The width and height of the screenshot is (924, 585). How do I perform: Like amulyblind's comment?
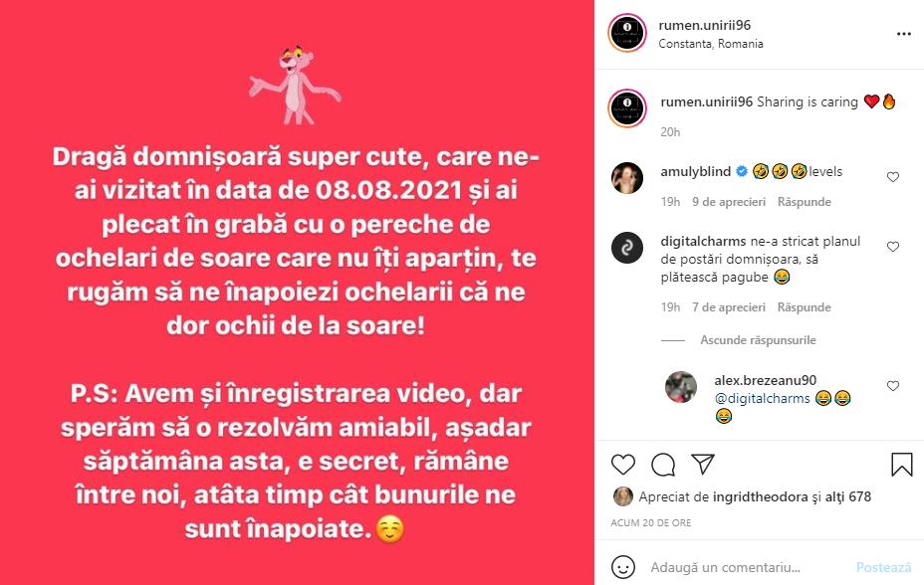(893, 177)
